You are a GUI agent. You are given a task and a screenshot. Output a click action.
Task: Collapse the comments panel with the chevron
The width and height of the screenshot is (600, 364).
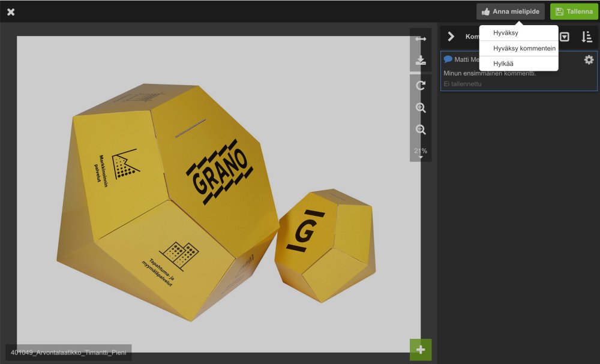(451, 37)
